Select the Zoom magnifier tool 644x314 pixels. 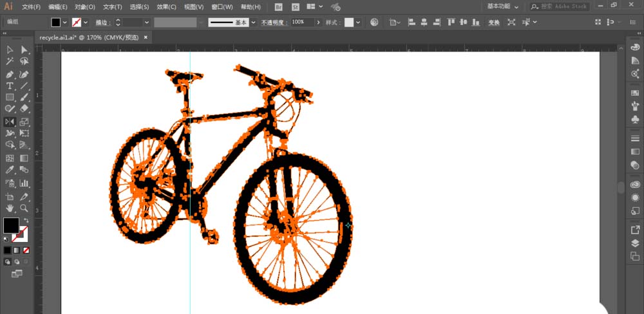tap(24, 208)
